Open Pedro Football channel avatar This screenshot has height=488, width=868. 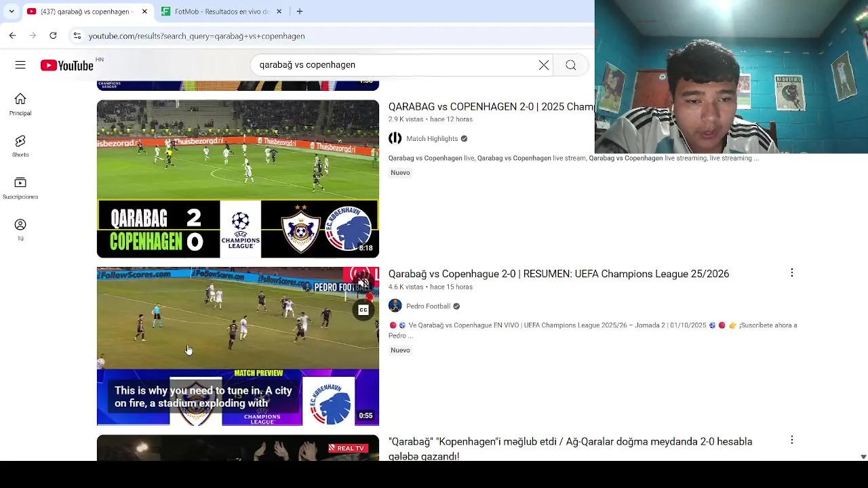coord(395,306)
